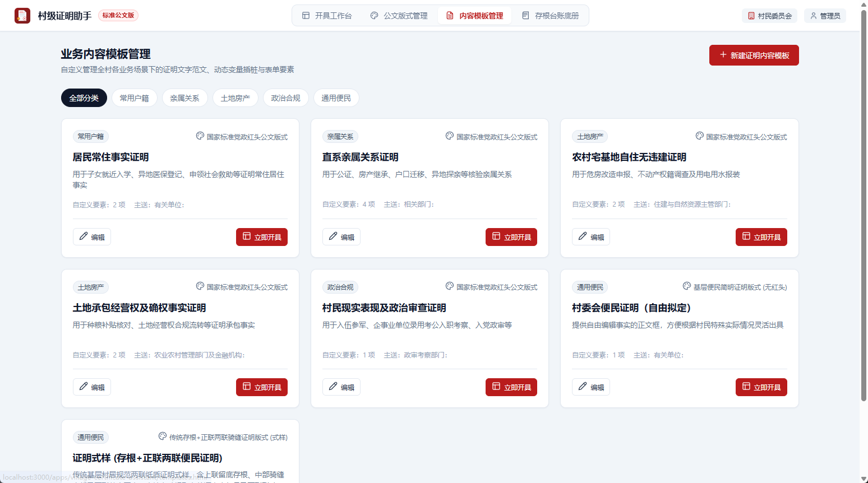This screenshot has height=483, width=868.
Task: Click palette icon on 村民现实表现及政治审查证明 card
Action: pos(450,286)
